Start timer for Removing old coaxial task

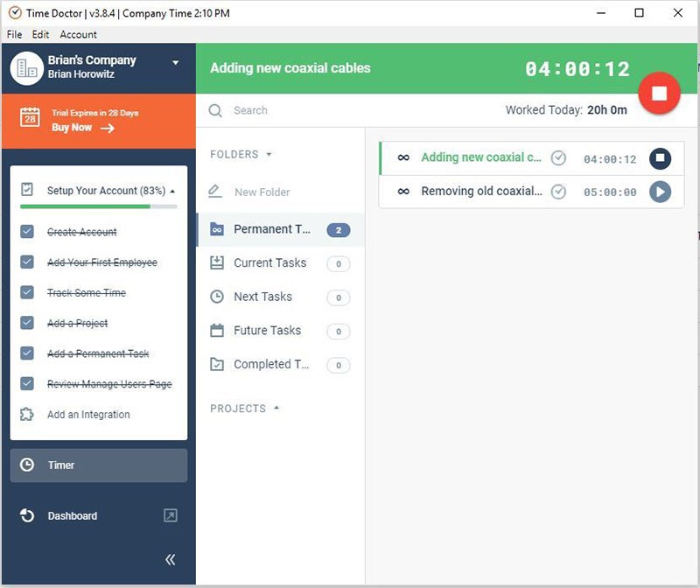coord(660,192)
